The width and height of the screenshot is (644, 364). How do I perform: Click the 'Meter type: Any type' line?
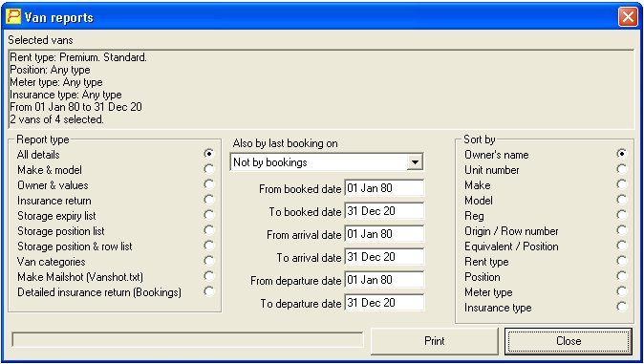point(56,82)
